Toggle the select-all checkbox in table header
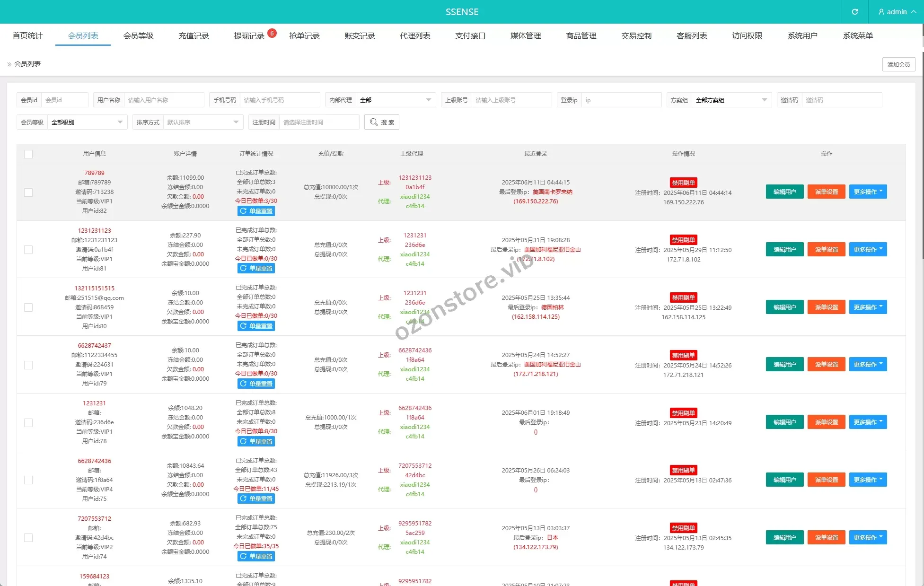 point(28,154)
